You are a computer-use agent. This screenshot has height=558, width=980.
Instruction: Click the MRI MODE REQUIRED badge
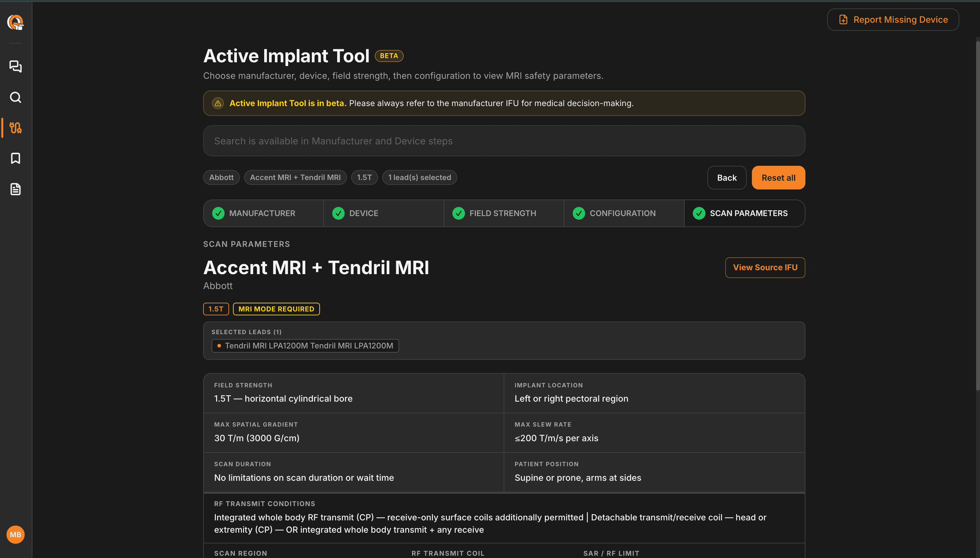coord(276,309)
